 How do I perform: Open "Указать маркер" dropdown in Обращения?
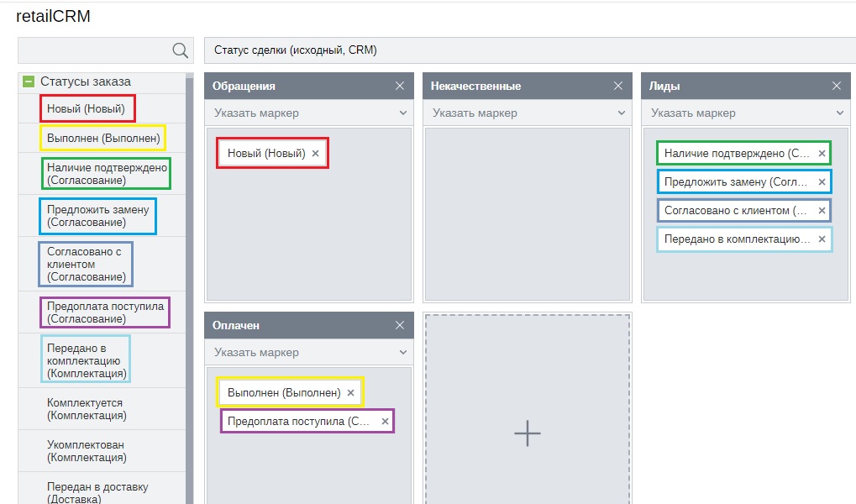pos(307,112)
